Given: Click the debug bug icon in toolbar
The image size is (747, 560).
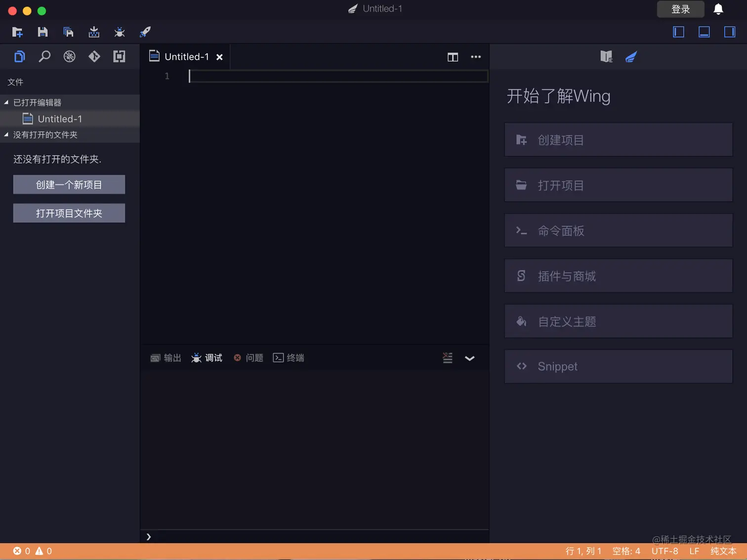Looking at the screenshot, I should click(120, 32).
